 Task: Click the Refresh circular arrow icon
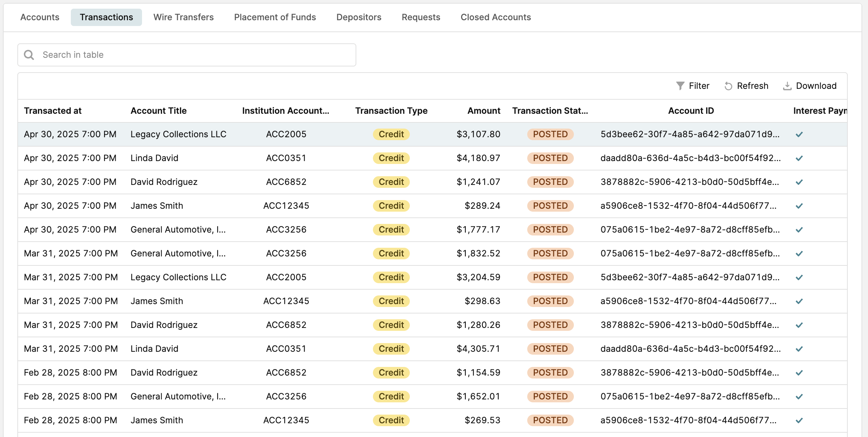[x=728, y=86]
